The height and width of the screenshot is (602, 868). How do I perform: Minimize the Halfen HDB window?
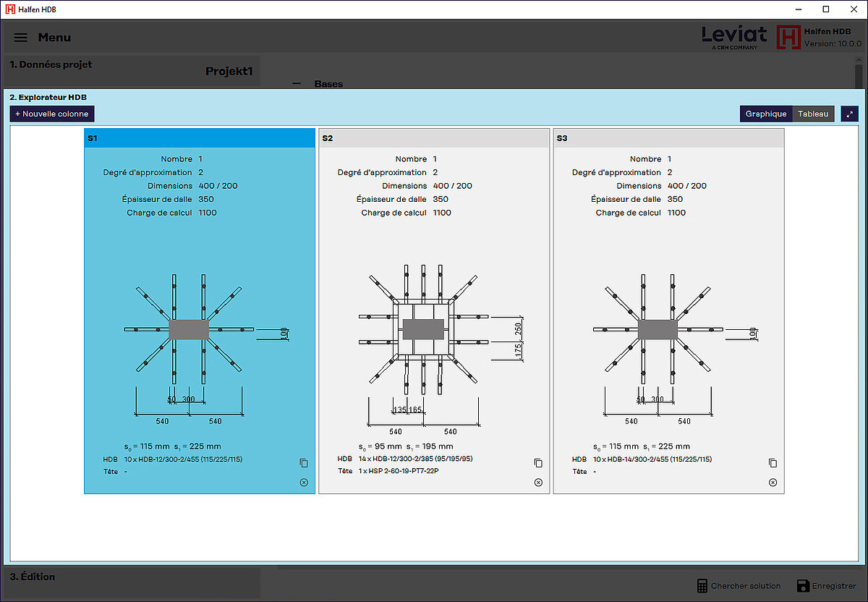[799, 9]
